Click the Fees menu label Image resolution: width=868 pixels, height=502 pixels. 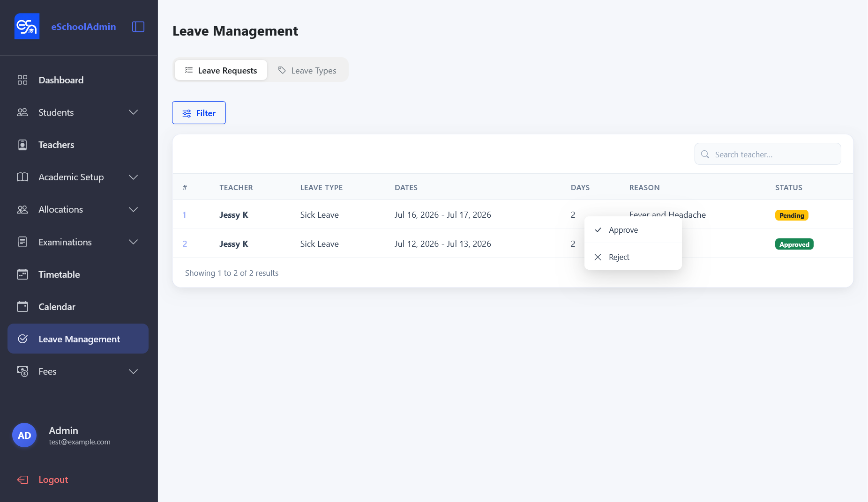47,371
